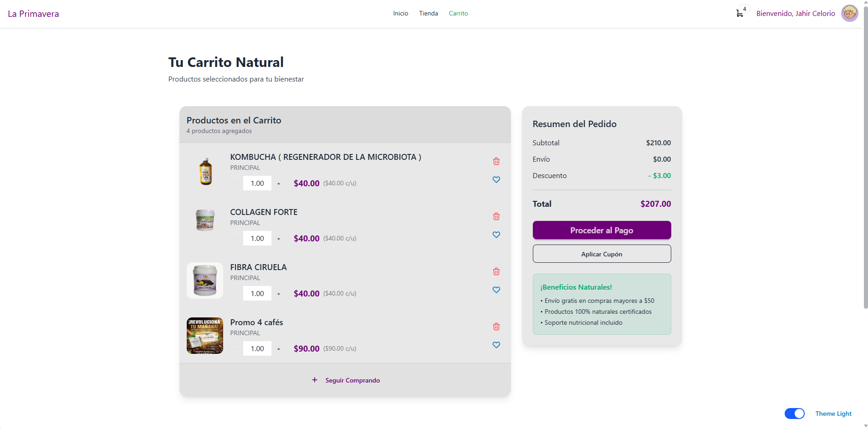Add COLLAGEN FORTE to favorites heart
Image resolution: width=868 pixels, height=429 pixels.
496,235
